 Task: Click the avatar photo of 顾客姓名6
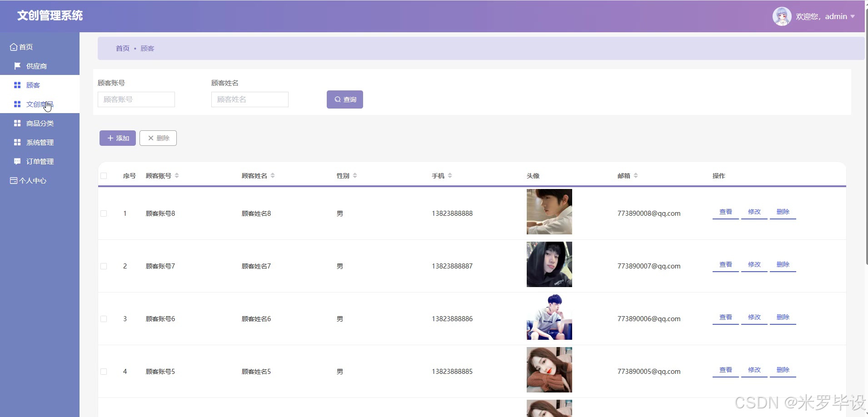pyautogui.click(x=549, y=317)
